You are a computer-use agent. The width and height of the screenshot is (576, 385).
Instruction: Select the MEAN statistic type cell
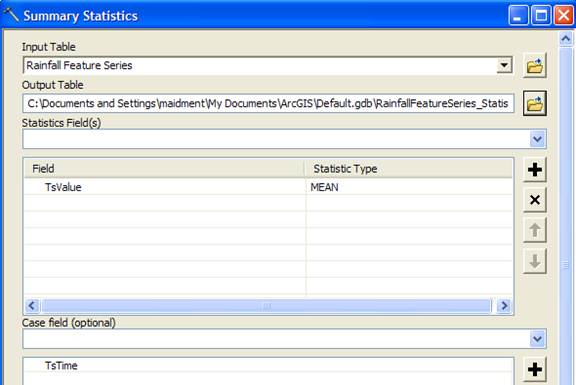click(409, 187)
